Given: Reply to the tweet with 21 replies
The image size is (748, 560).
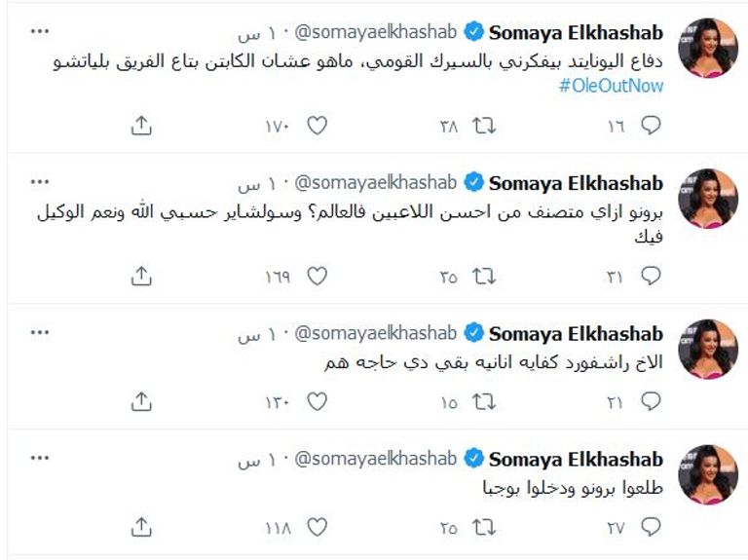Looking at the screenshot, I should 652,401.
